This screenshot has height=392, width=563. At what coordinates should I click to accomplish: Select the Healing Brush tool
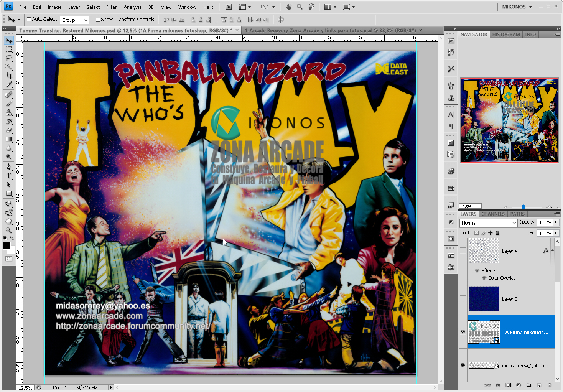(x=8, y=95)
